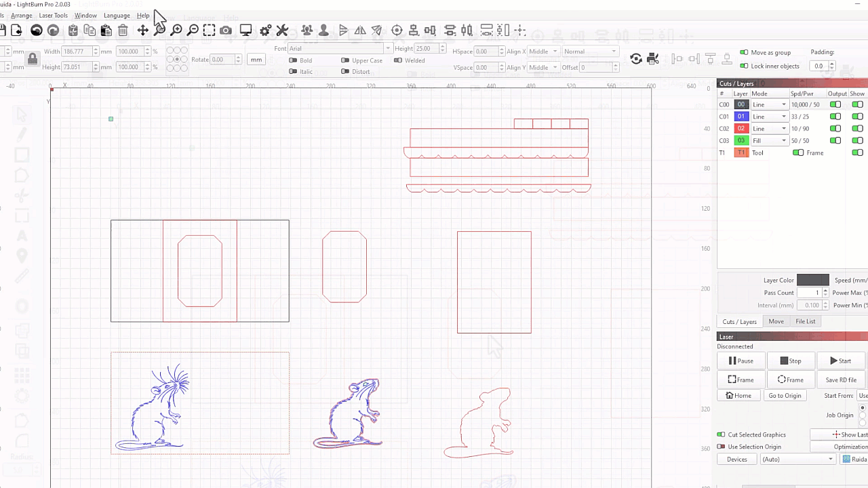Open the Laser Tools menu
868x488 pixels.
[53, 16]
